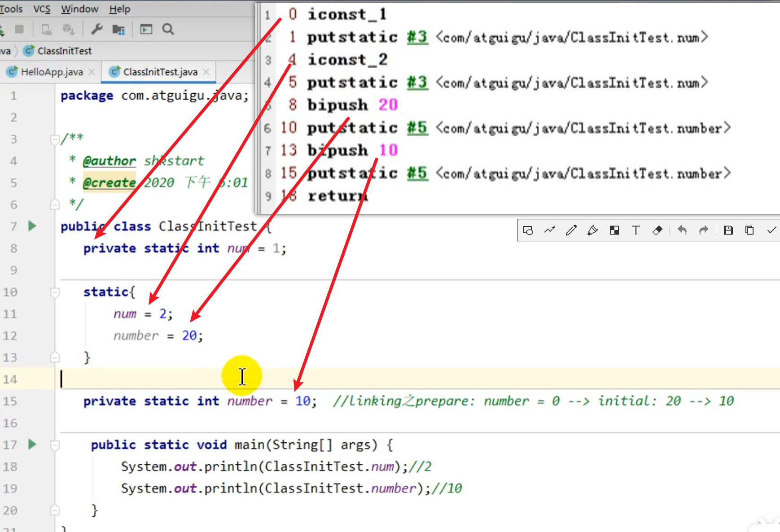
Task: Run the main method from gutter arrow
Action: 32,445
